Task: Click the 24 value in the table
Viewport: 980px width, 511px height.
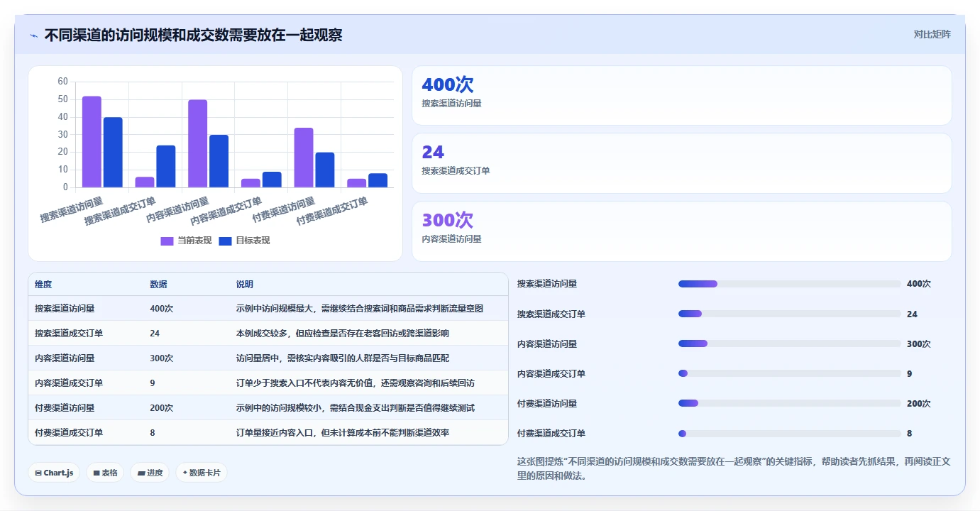Action: pos(155,334)
